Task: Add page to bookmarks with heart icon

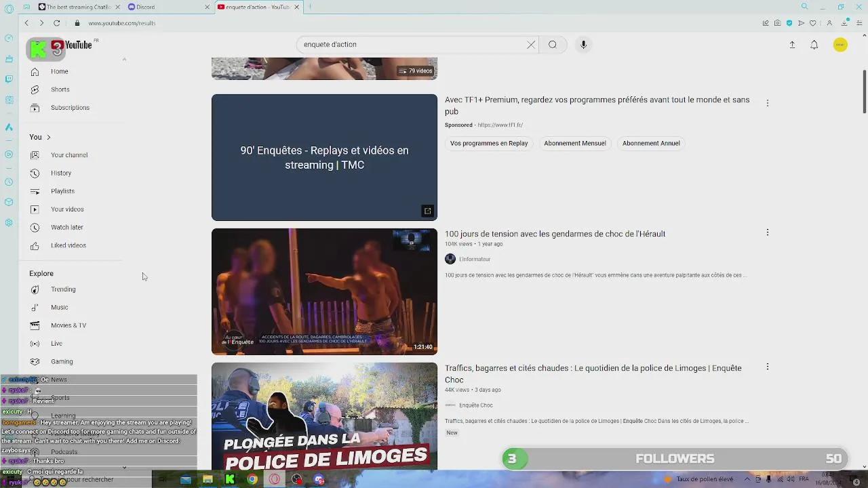Action: (x=813, y=23)
